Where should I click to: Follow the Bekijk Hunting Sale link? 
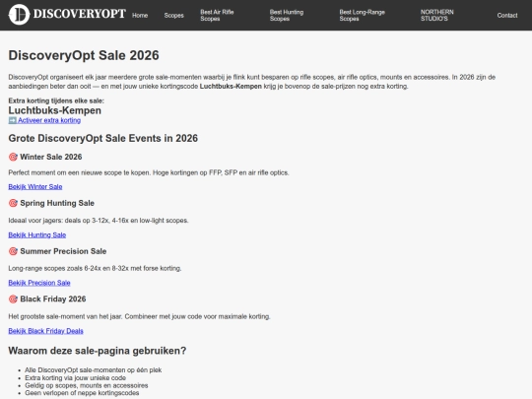click(x=37, y=234)
